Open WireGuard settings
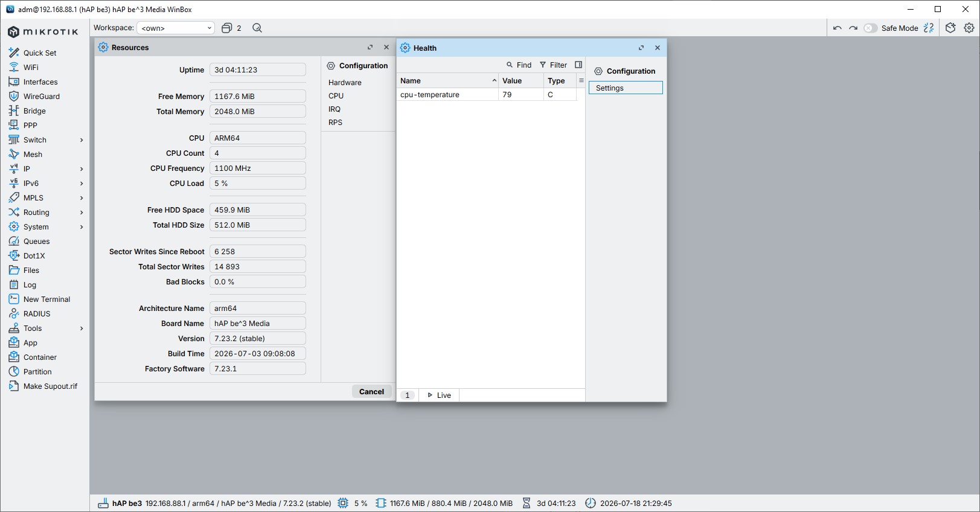This screenshot has height=512, width=980. pos(42,96)
